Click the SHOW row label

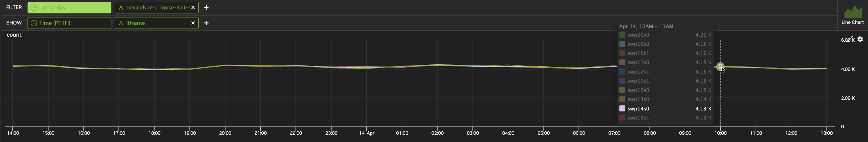(x=14, y=23)
